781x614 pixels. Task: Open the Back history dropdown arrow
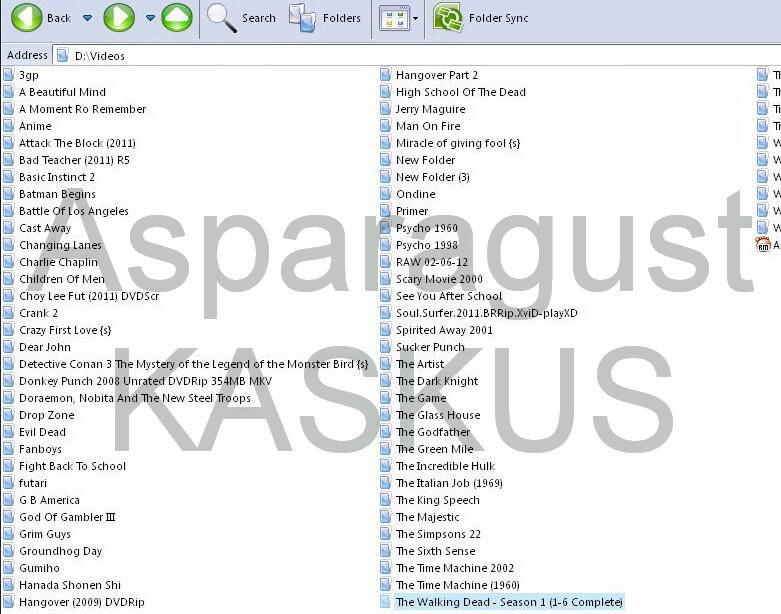[x=87, y=18]
